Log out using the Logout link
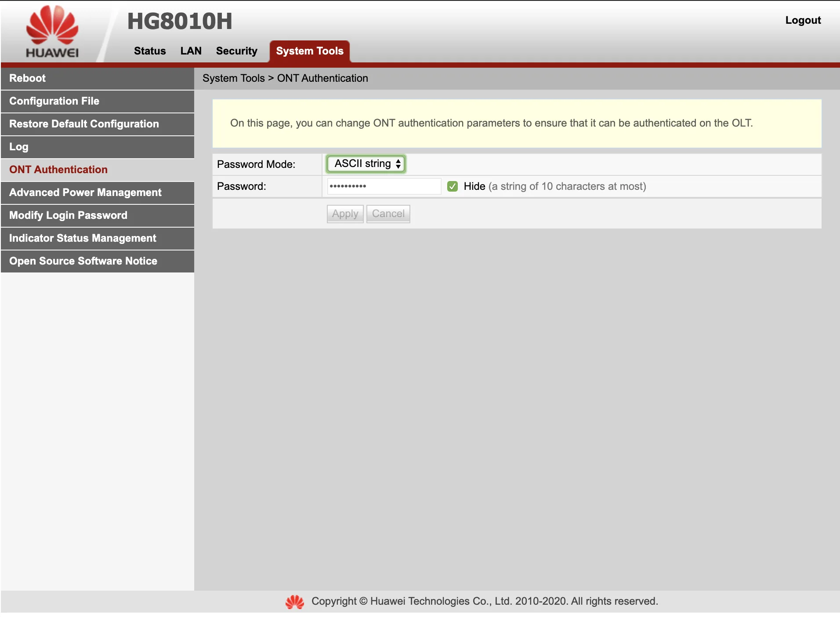Viewport: 840px width, 617px height. click(x=803, y=20)
